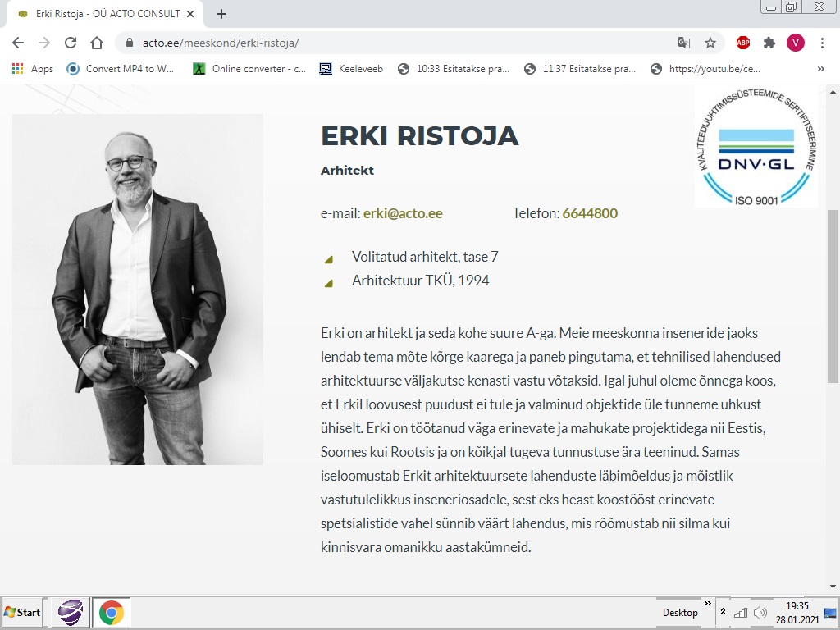This screenshot has width=840, height=630.
Task: Select the Erki Ristoja browser tab
Action: pos(107,14)
